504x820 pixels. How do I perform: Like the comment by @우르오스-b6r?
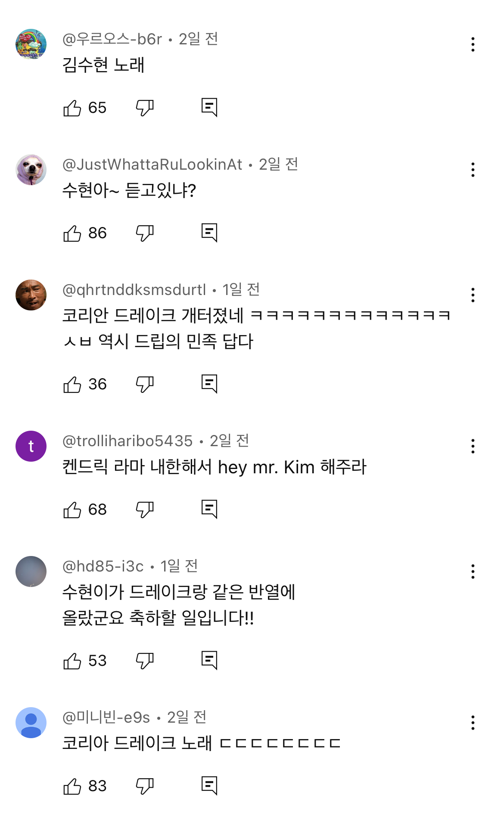pos(72,108)
